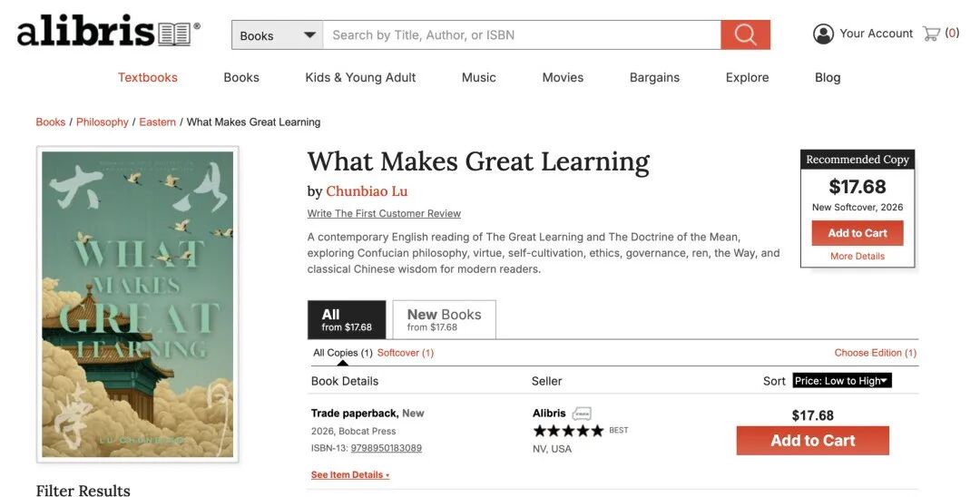Screen dimensions: 980x497
Task: Go home via the alibris logo
Action: click(109, 31)
